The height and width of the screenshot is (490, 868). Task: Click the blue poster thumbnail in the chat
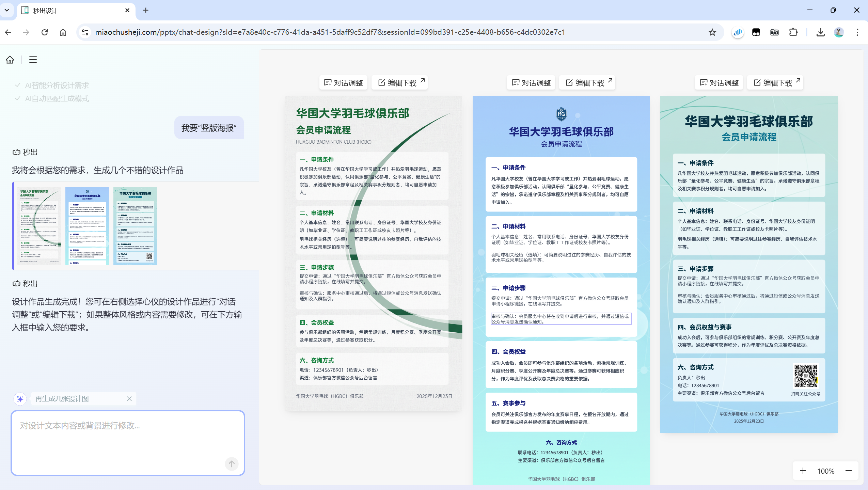87,226
